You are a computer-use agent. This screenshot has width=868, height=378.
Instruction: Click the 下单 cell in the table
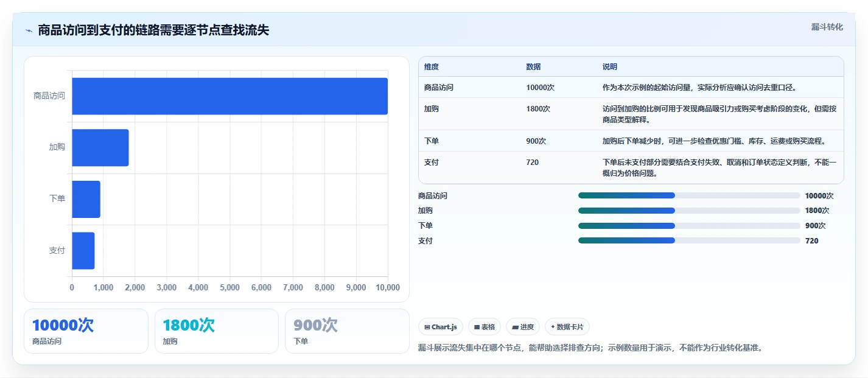point(432,141)
